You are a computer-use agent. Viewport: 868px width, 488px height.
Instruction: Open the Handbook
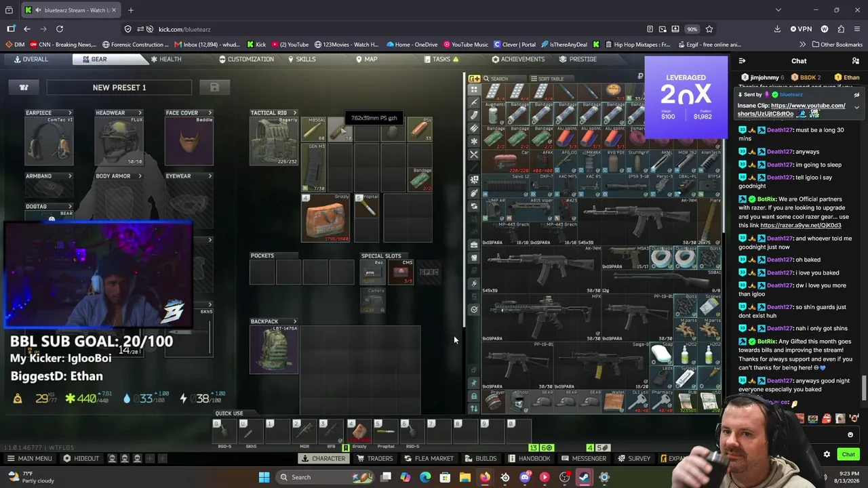pyautogui.click(x=530, y=458)
